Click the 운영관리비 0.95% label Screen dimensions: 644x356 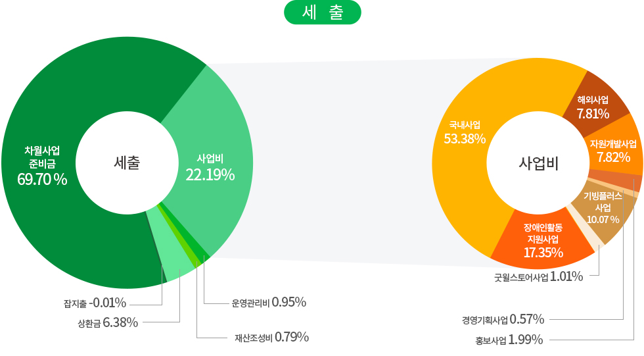tap(269, 303)
